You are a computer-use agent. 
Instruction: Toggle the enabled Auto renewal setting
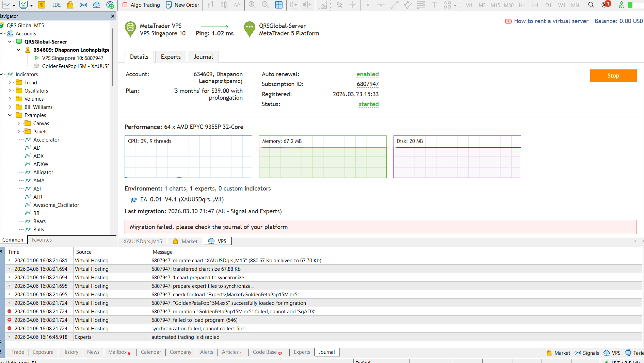(368, 74)
